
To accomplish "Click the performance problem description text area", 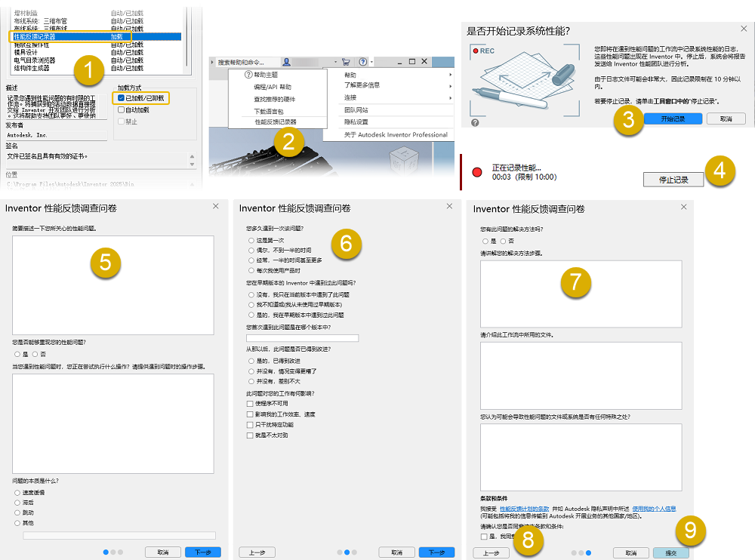I will coord(113,285).
